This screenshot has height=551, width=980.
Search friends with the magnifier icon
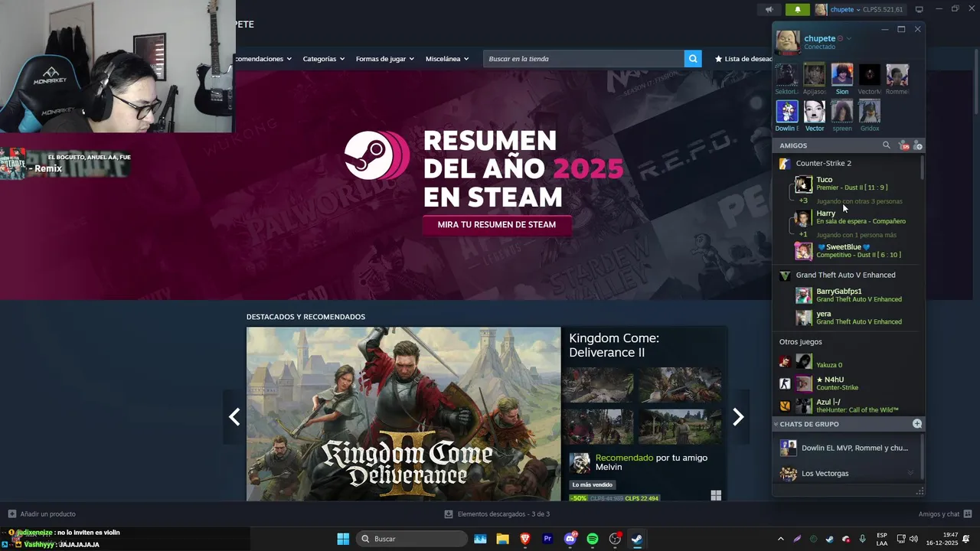click(887, 145)
